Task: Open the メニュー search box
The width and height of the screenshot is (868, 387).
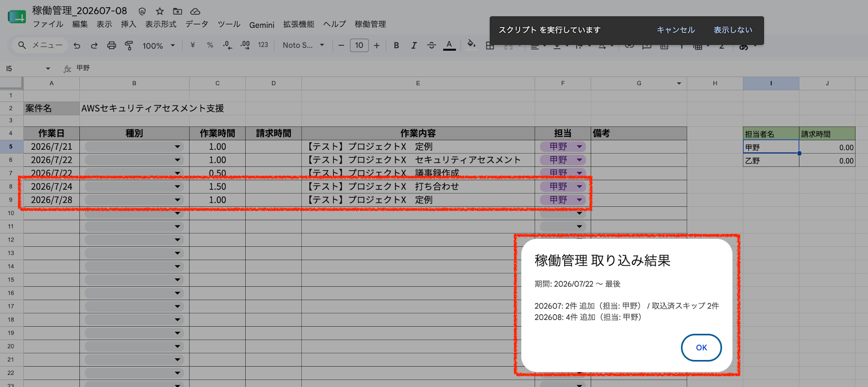Action: point(40,45)
